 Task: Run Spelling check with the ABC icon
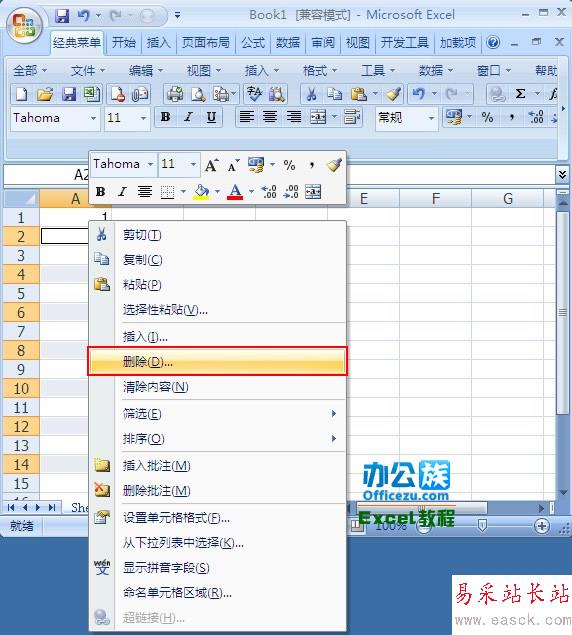coord(254,94)
